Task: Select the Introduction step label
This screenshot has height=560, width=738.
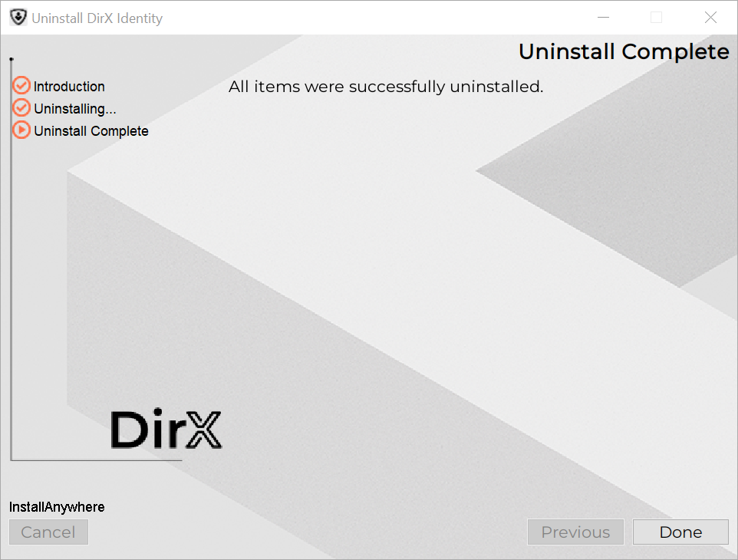Action: tap(69, 87)
